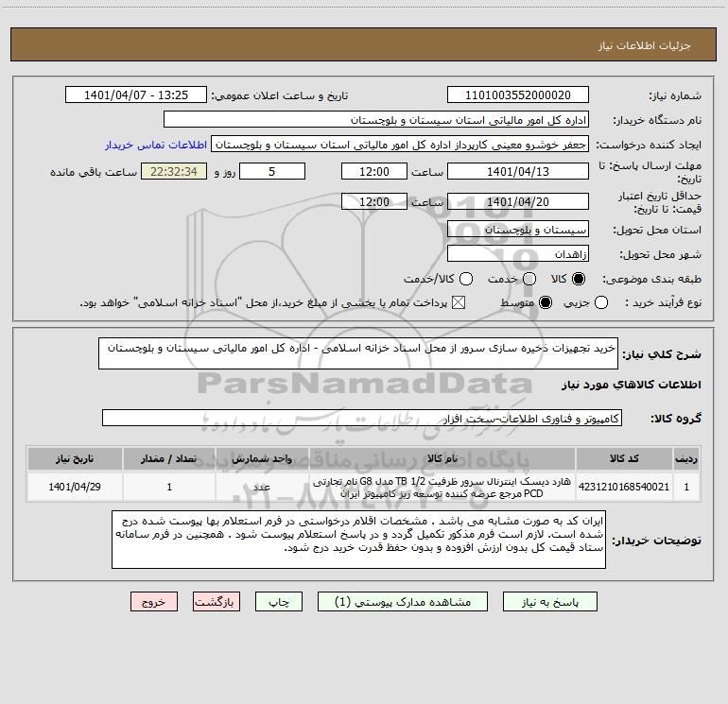Click the delivery city field زاهدان
The width and height of the screenshot is (728, 704).
pyautogui.click(x=518, y=254)
